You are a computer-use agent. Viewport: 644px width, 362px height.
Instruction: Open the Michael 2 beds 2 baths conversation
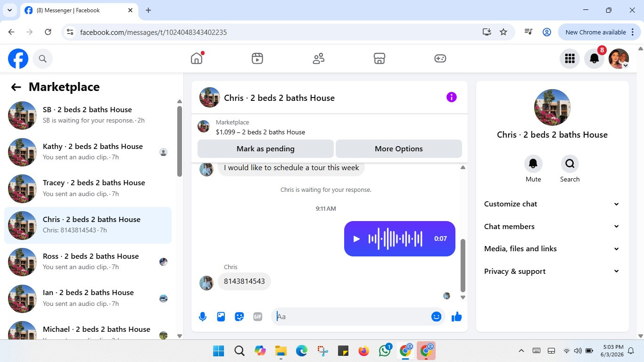88,329
